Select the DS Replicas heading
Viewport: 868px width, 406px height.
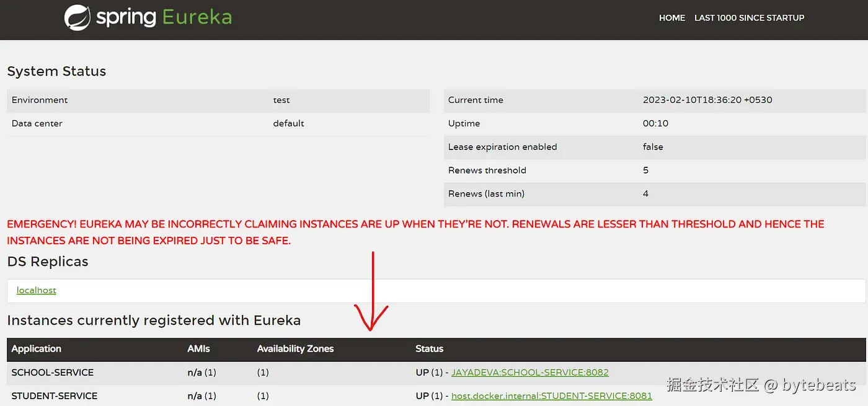pyautogui.click(x=48, y=262)
